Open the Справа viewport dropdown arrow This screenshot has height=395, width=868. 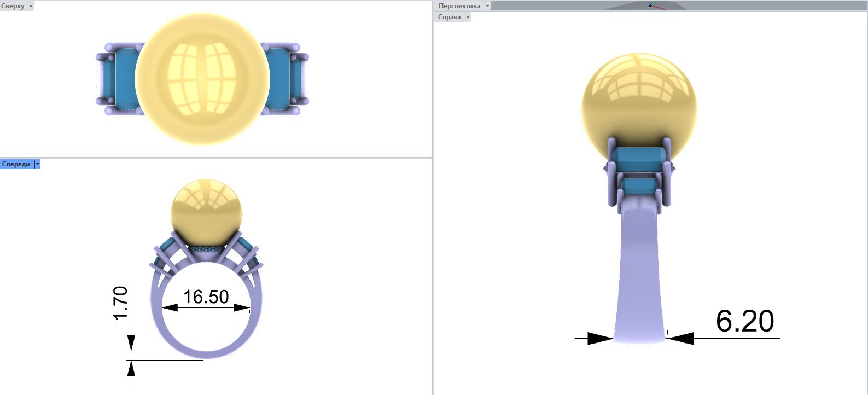click(468, 17)
